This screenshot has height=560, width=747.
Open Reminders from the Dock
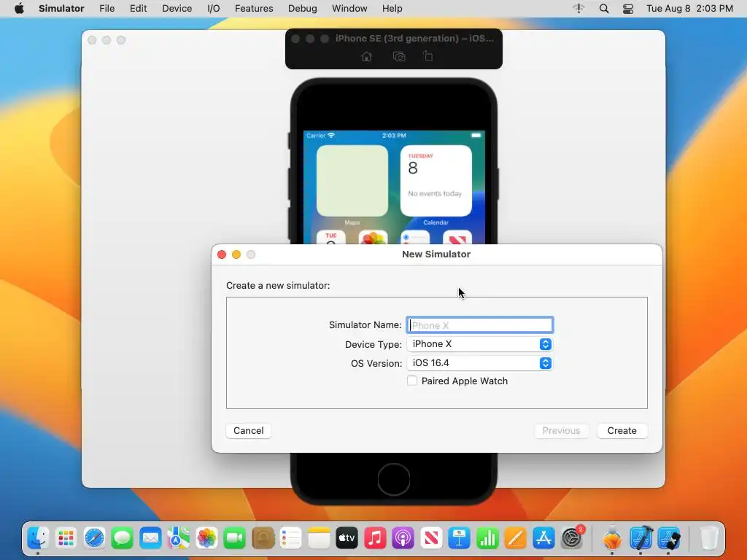pos(290,538)
